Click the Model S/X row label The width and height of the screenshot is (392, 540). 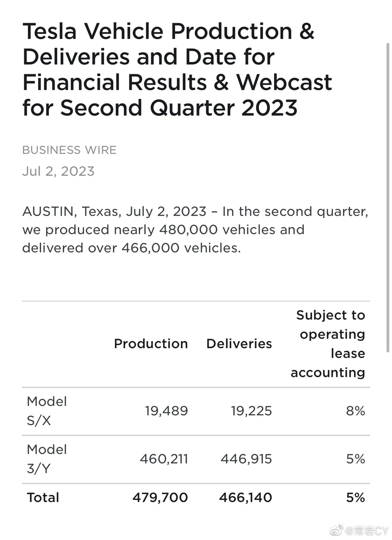pyautogui.click(x=47, y=411)
